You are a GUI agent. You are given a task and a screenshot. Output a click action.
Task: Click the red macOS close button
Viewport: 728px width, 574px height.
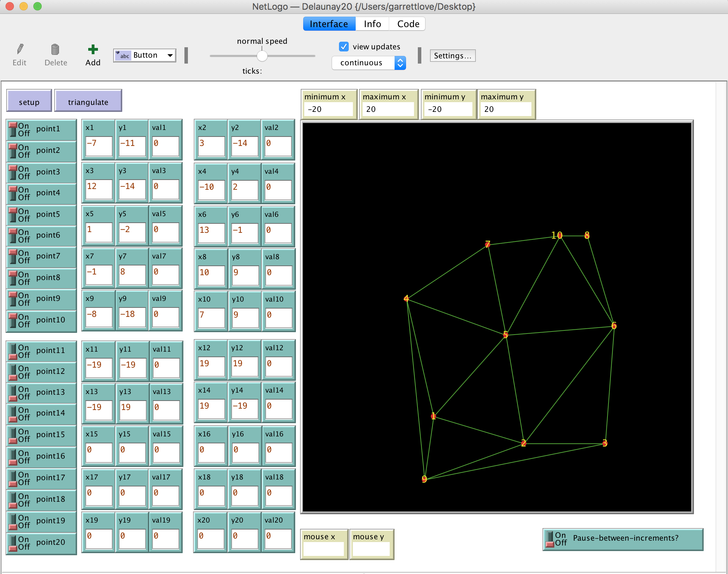tap(10, 6)
